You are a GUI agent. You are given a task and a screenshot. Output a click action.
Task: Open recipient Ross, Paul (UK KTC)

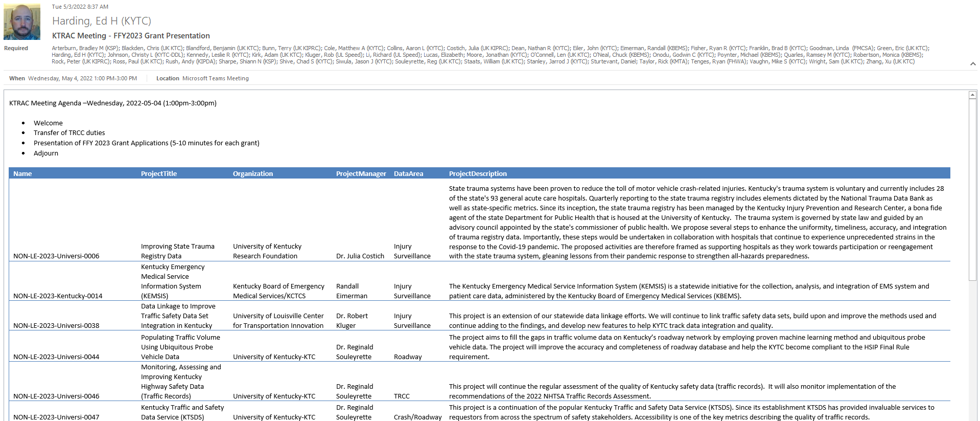(x=138, y=61)
